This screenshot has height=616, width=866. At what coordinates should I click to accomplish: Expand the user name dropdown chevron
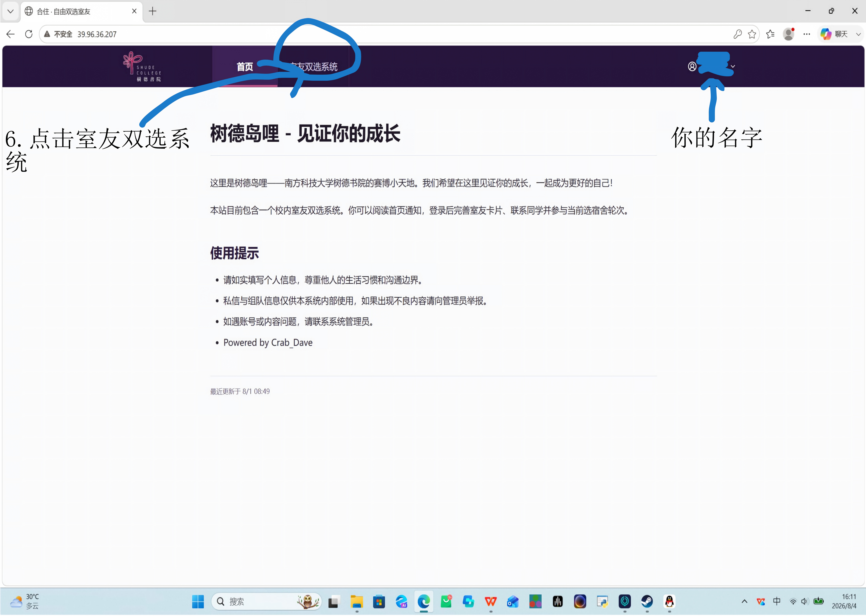733,67
